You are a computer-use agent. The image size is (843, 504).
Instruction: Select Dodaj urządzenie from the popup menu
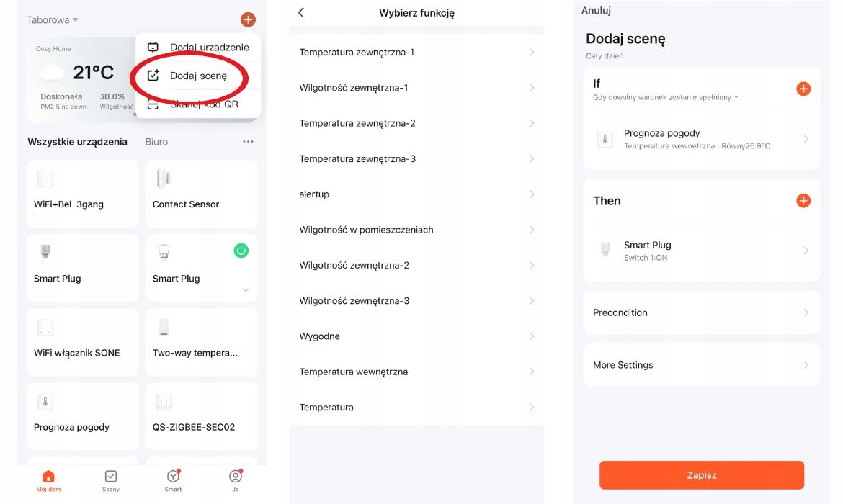(209, 48)
